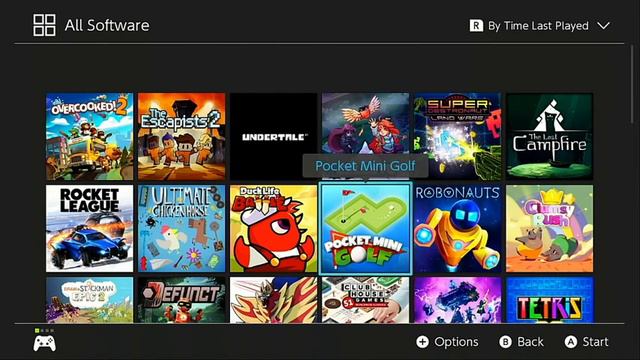Viewport: 640px width, 360px height.
Task: Launch the Defunct game tile
Action: pyautogui.click(x=182, y=300)
